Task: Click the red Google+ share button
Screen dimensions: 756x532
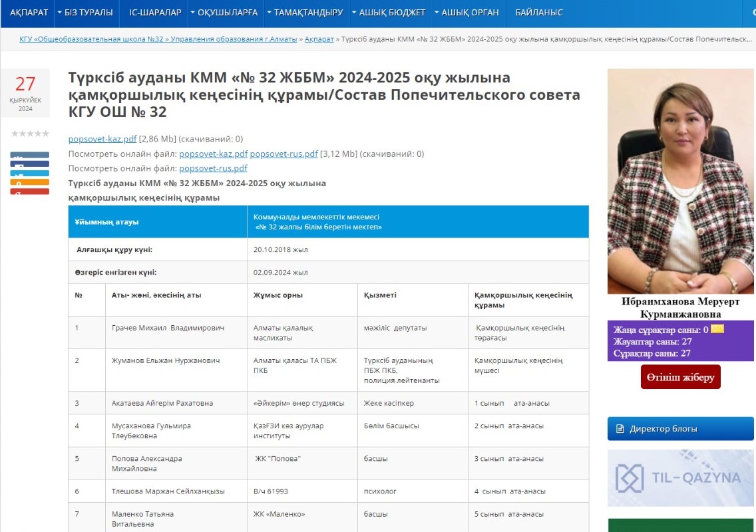Action: 29,192
